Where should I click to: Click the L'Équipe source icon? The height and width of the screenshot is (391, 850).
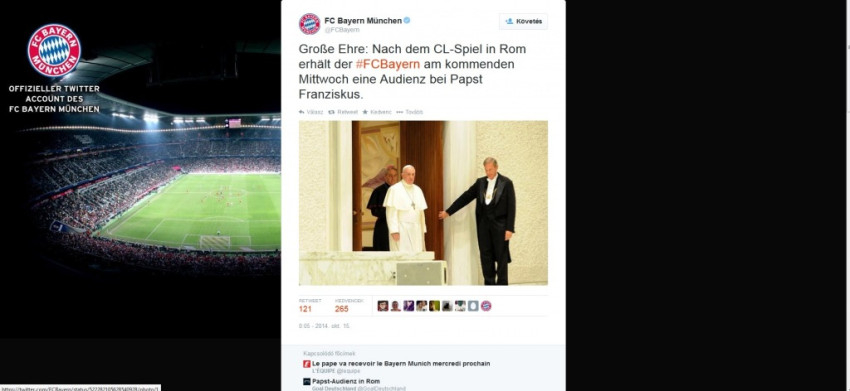click(x=307, y=364)
